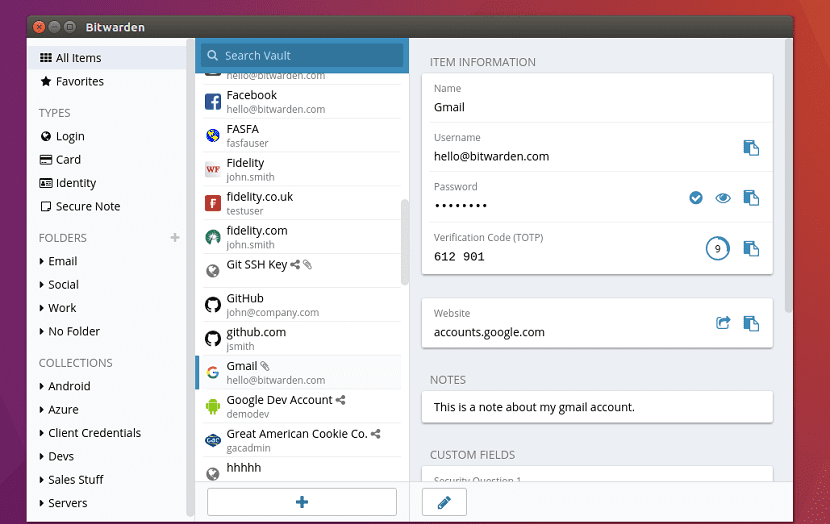Viewport: 830px width, 524px height.
Task: Copy the website URL accounts.google.com
Action: coord(751,323)
